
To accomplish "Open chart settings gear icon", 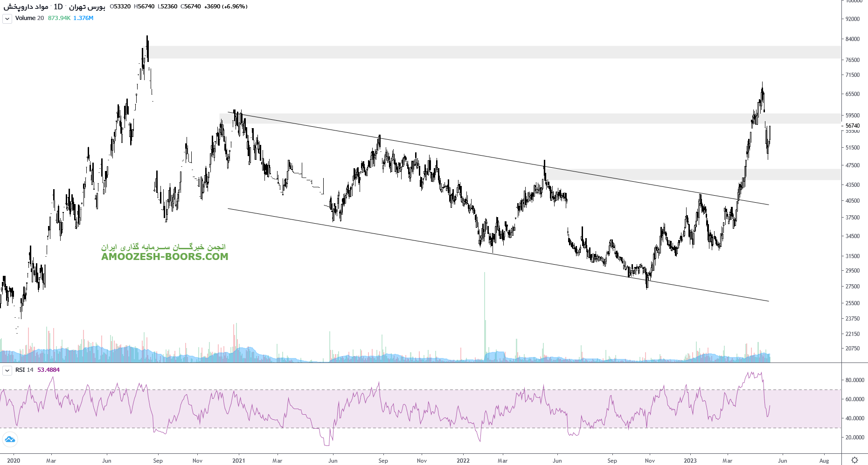I will click(x=854, y=460).
